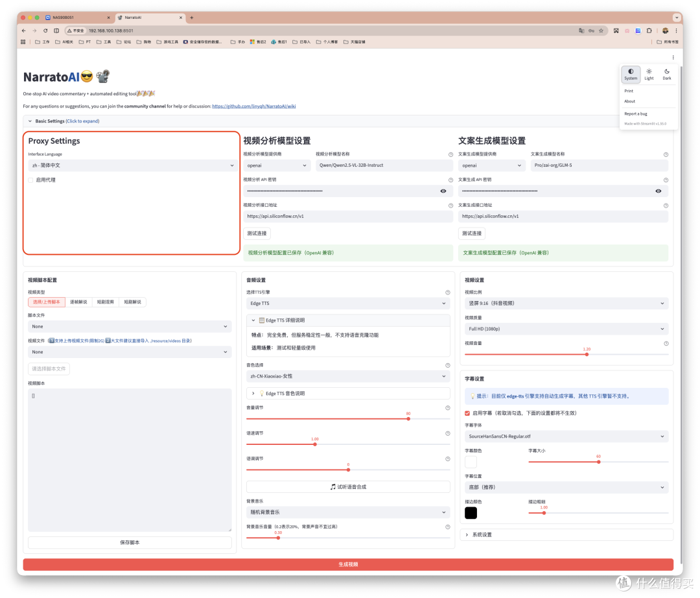Open the new browser tab plus button
This screenshot has width=700, height=598.
click(191, 18)
